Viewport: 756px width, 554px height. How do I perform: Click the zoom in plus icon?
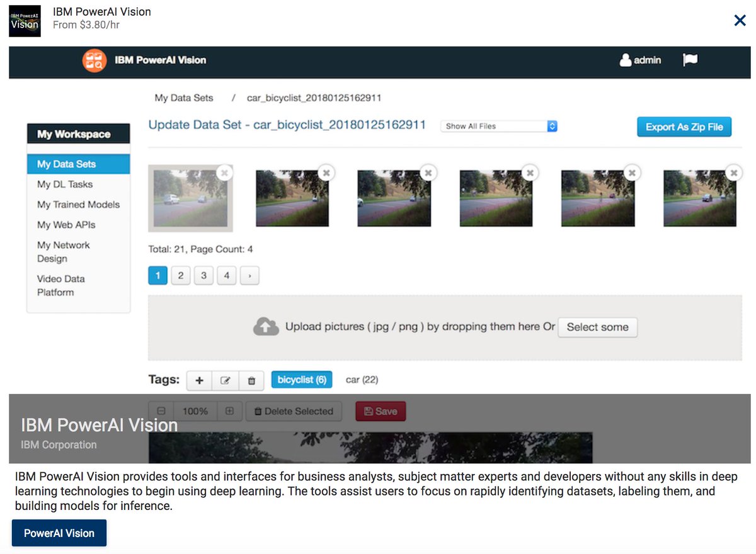229,411
